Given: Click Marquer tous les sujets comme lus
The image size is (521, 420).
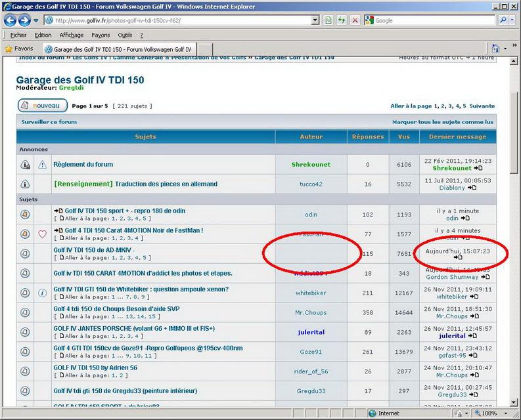Looking at the screenshot, I should click(443, 122).
